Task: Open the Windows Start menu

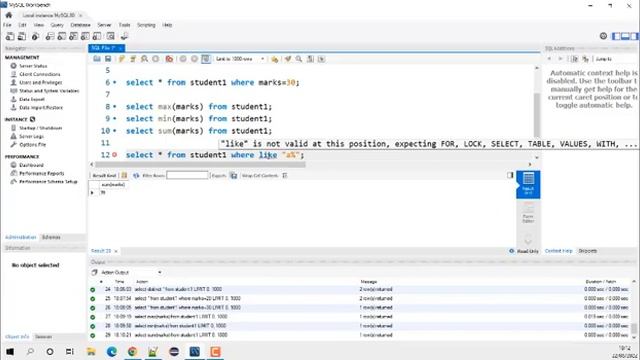Action: click(9, 351)
